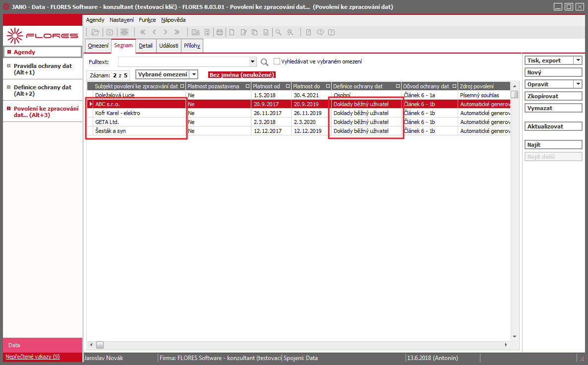
Task: Go to next record arrow icon
Action: [166, 32]
